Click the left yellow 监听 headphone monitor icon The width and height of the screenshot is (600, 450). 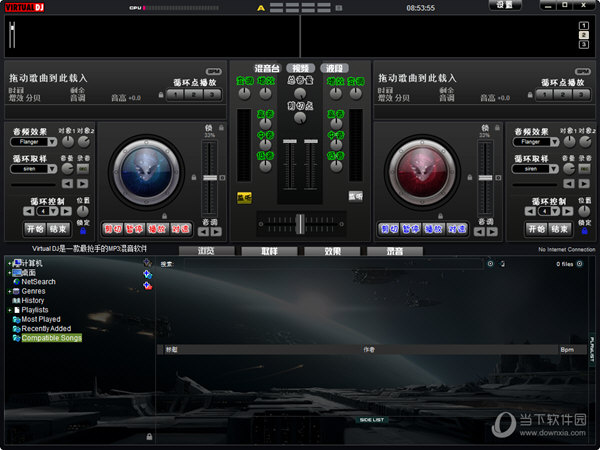[x=243, y=197]
